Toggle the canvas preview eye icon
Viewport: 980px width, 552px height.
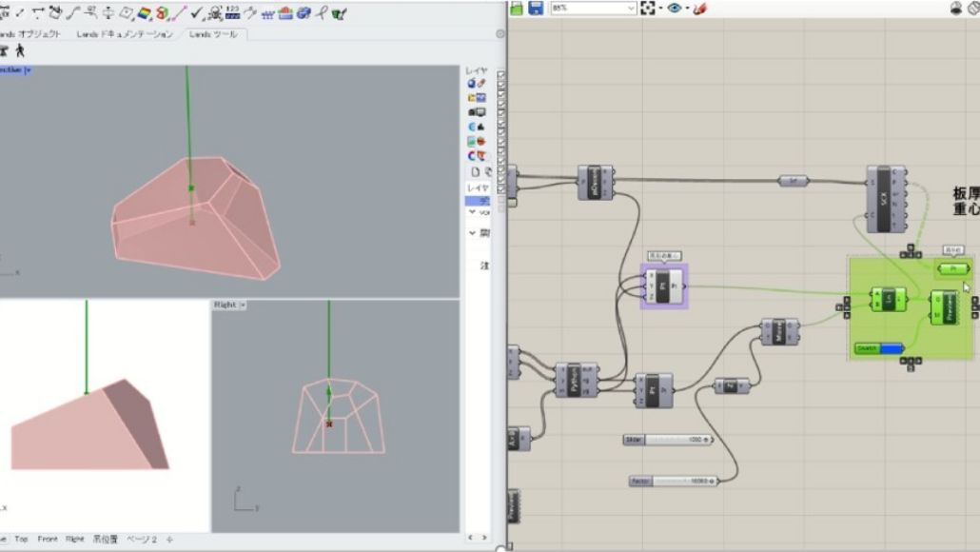pyautogui.click(x=675, y=8)
